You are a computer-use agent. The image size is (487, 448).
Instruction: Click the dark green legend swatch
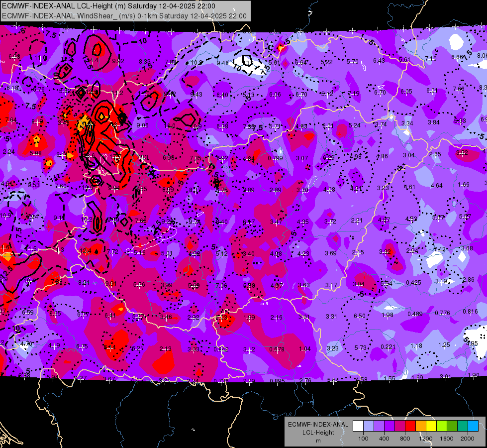tap(452, 426)
